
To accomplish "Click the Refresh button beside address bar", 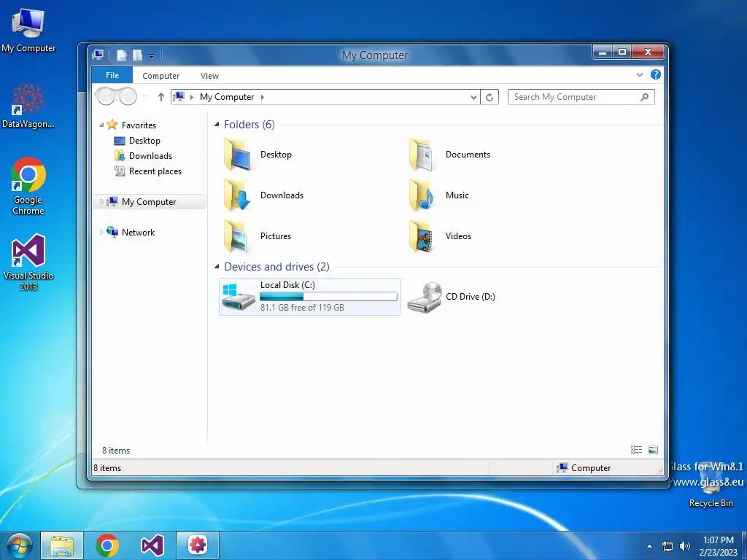I will [x=489, y=97].
